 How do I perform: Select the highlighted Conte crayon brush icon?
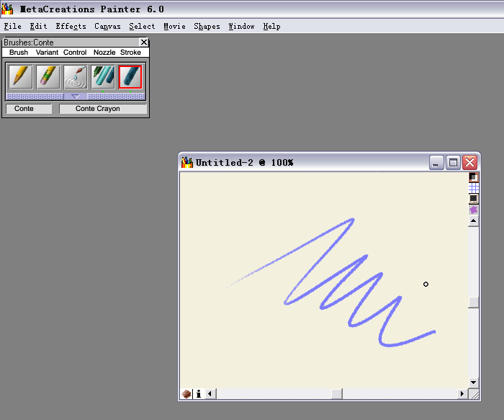[x=130, y=77]
